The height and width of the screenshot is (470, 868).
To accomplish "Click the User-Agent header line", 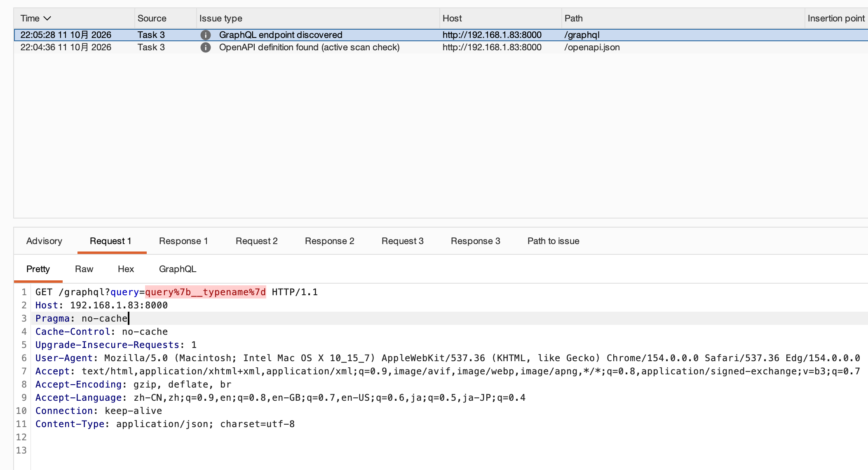I will 448,358.
